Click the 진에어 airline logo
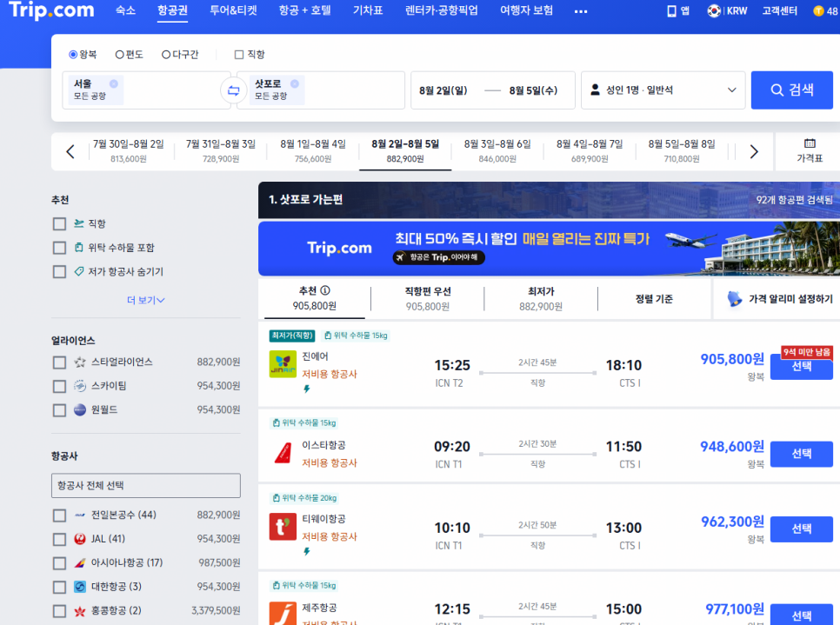Image resolution: width=840 pixels, height=625 pixels. (283, 364)
